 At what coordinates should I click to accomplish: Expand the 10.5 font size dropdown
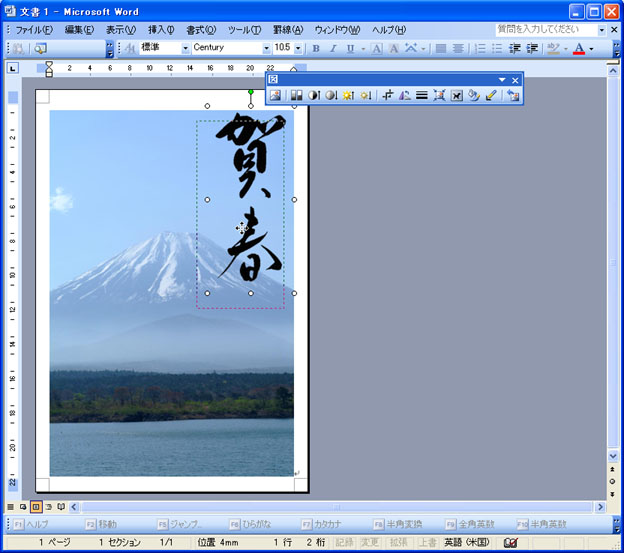tap(298, 48)
